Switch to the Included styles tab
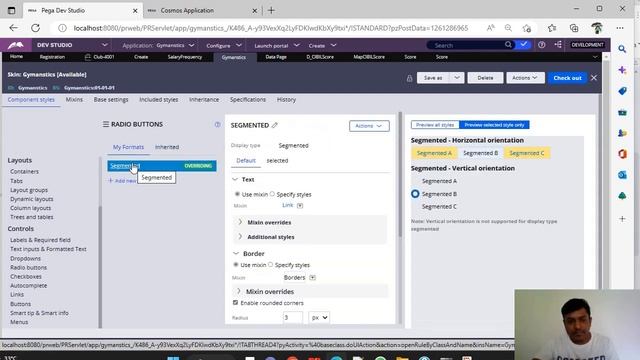The width and height of the screenshot is (640, 360). click(x=159, y=99)
